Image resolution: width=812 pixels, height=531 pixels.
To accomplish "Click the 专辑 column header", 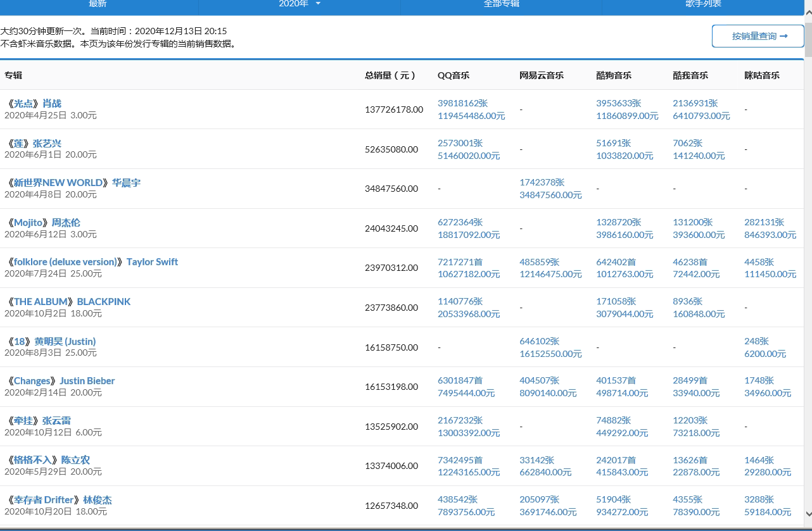I will click(x=13, y=75).
